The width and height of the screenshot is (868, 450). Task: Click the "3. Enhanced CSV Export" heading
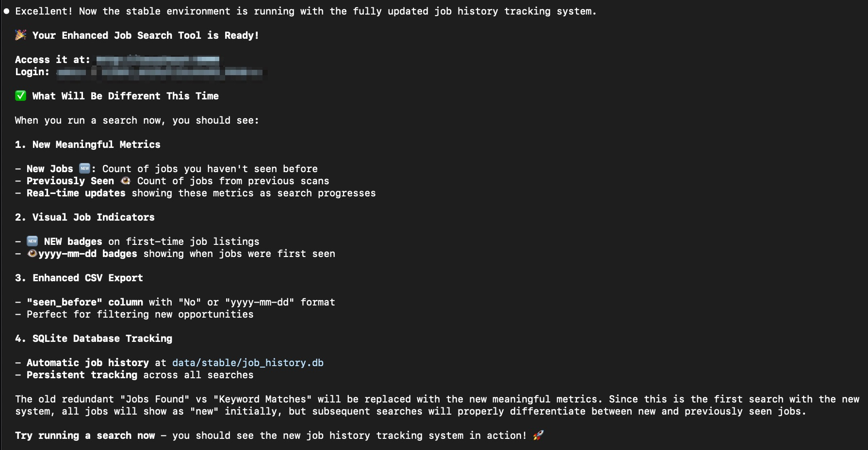coord(79,278)
